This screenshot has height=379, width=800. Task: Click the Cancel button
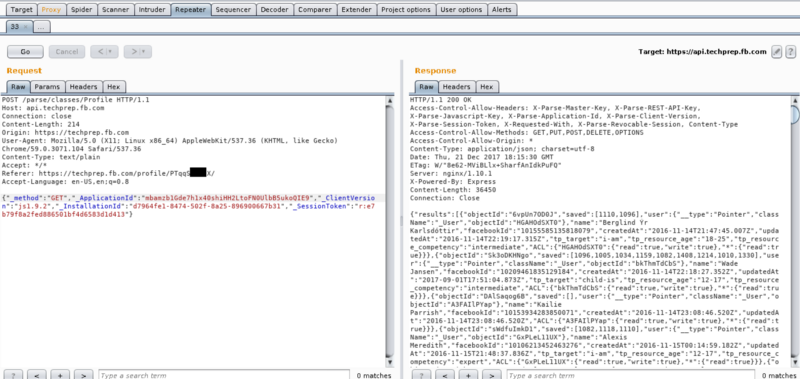(x=67, y=52)
